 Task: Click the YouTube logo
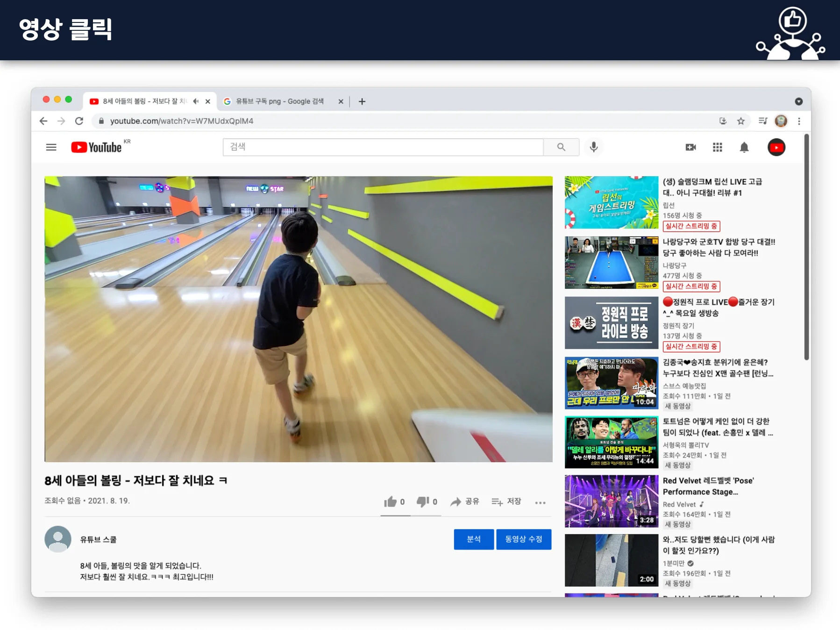click(x=97, y=147)
